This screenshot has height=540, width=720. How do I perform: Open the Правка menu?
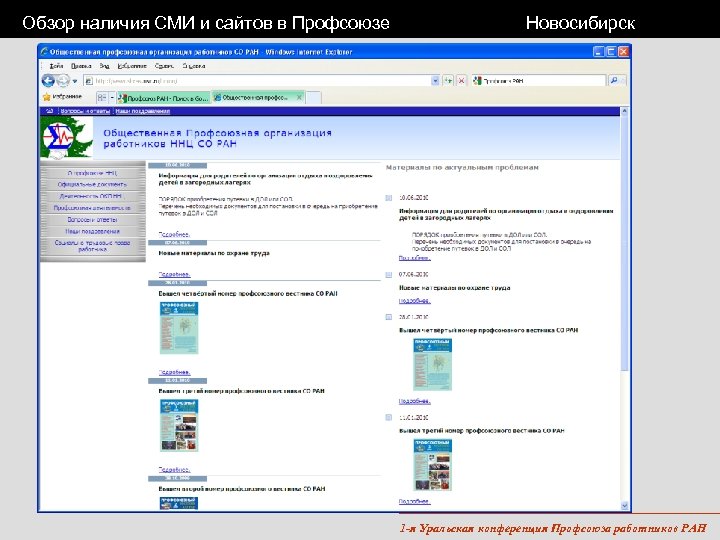(x=81, y=66)
